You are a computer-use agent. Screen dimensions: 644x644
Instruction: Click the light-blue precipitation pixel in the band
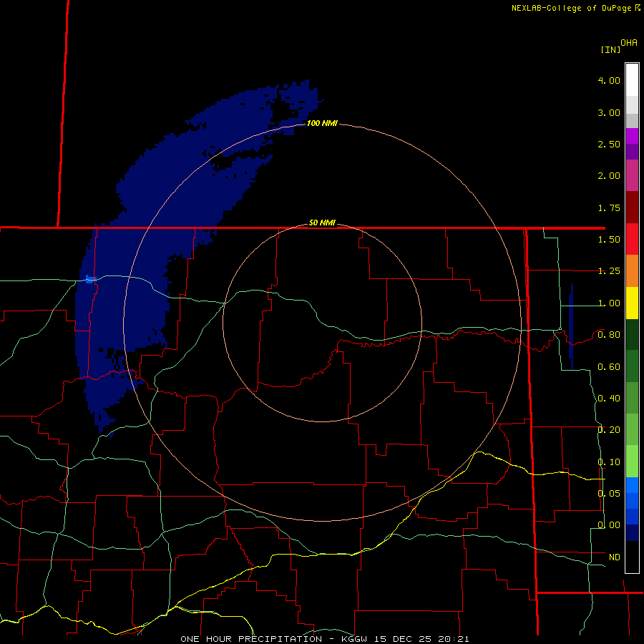pyautogui.click(x=90, y=279)
